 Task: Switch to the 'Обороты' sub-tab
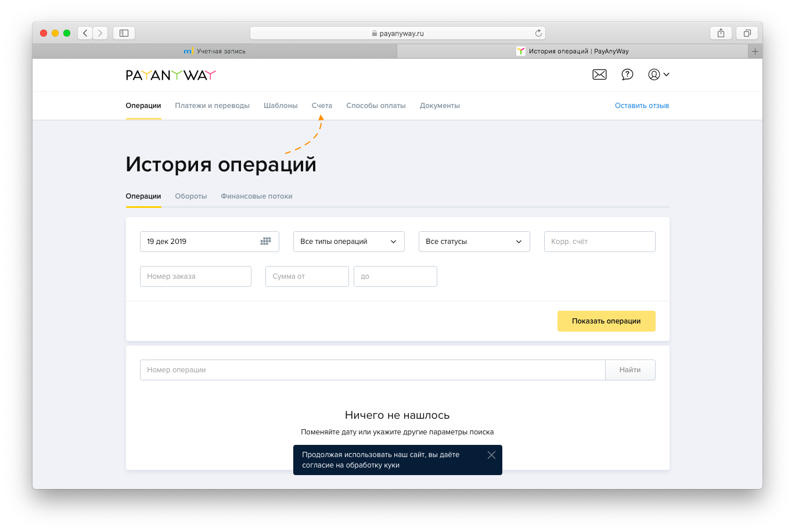[x=191, y=196]
